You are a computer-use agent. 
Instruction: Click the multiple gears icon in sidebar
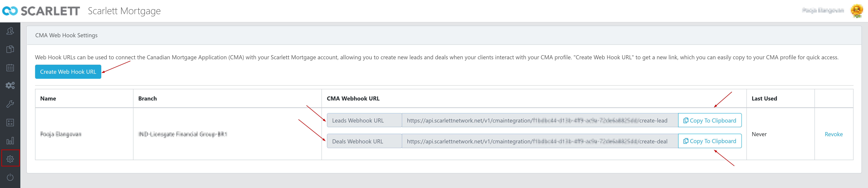10,86
